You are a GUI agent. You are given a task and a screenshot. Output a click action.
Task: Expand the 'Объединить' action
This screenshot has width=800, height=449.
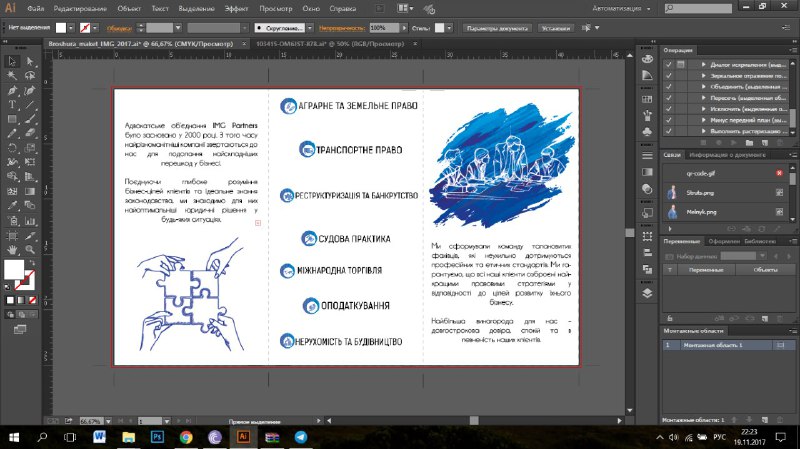tap(704, 87)
